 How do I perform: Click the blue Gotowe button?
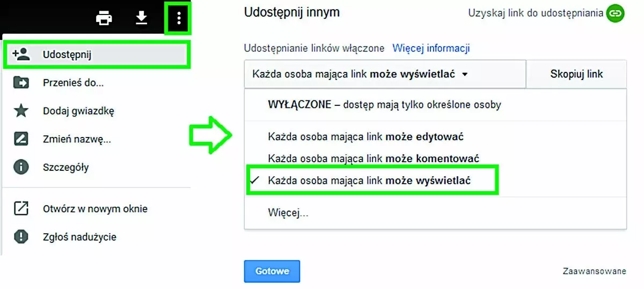click(x=272, y=271)
